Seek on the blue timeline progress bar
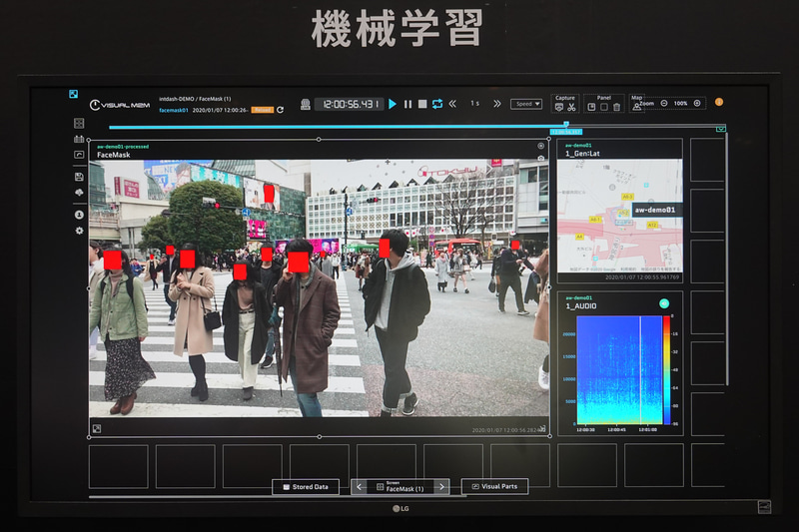 pyautogui.click(x=338, y=127)
